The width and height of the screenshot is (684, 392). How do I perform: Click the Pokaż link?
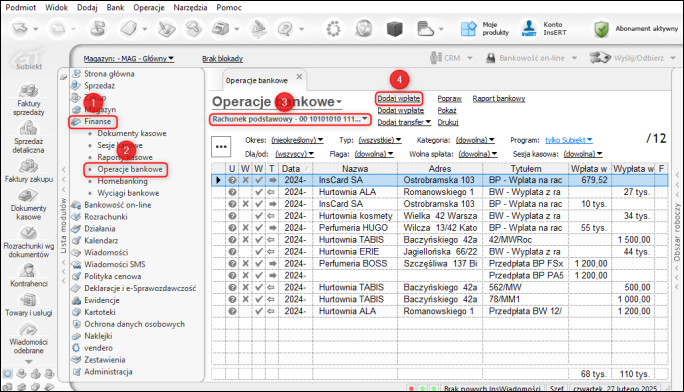pos(447,110)
